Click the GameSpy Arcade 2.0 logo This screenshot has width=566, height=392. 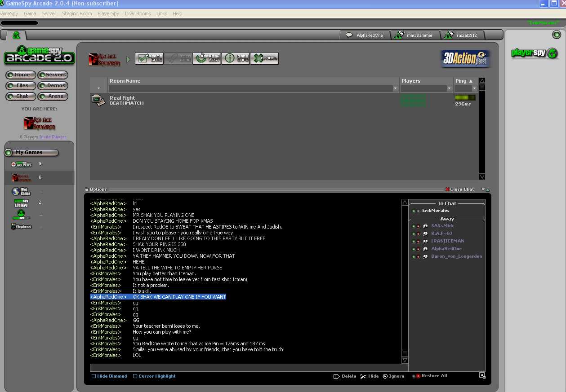(40, 55)
